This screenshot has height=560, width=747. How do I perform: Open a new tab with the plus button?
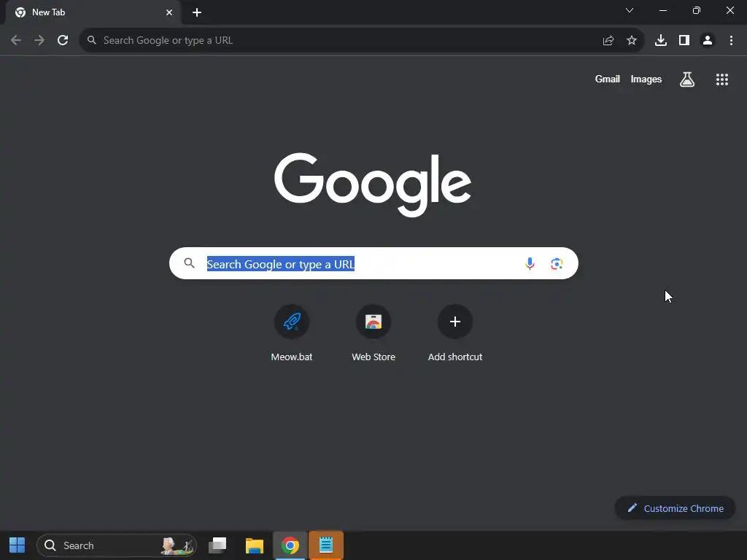tap(197, 12)
